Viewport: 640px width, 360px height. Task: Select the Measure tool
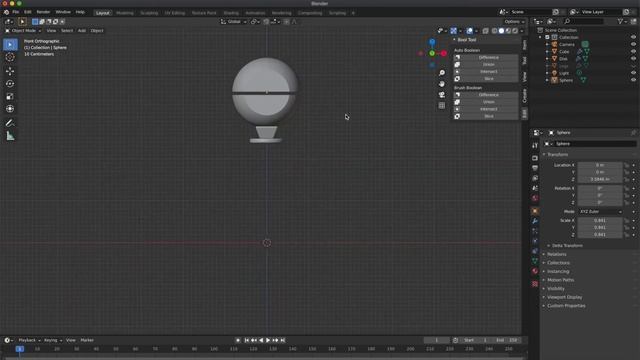coord(10,136)
